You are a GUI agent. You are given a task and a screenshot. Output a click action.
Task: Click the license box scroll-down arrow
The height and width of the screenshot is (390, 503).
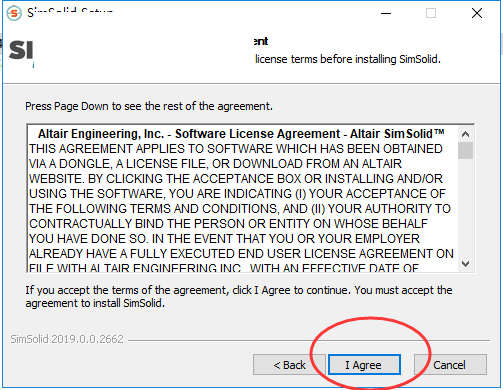tap(465, 264)
